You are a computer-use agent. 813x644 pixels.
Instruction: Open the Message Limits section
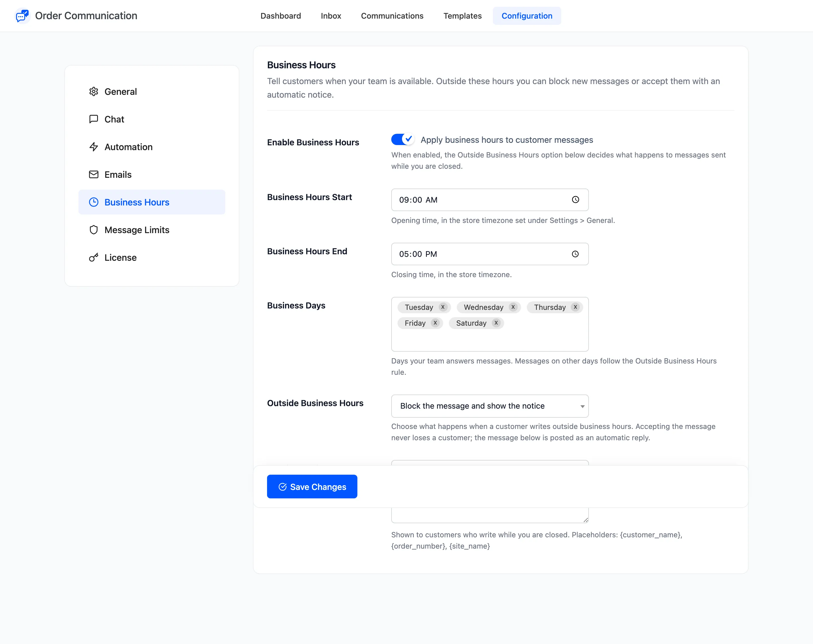(x=152, y=230)
